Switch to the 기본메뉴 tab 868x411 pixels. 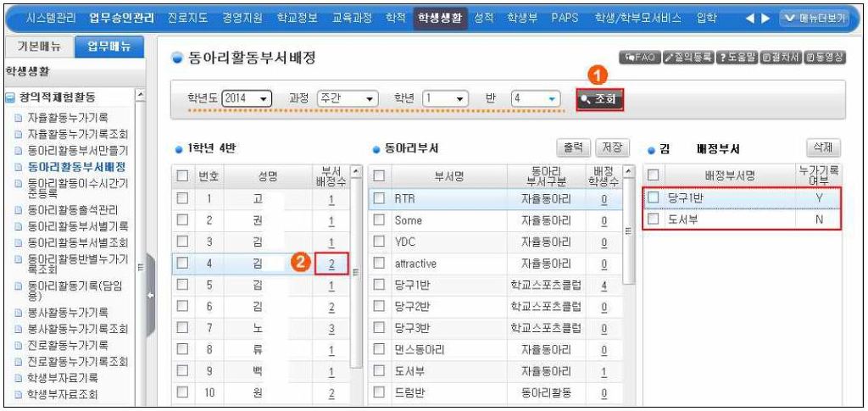tap(39, 47)
